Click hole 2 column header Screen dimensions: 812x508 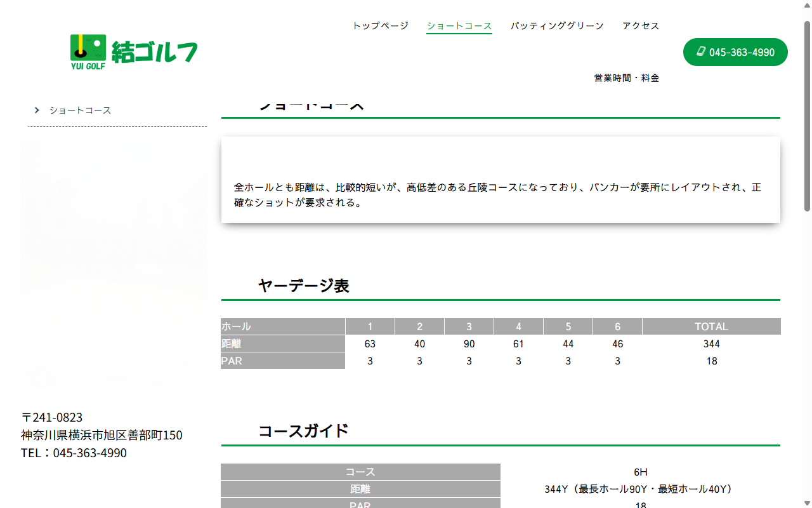tap(420, 326)
